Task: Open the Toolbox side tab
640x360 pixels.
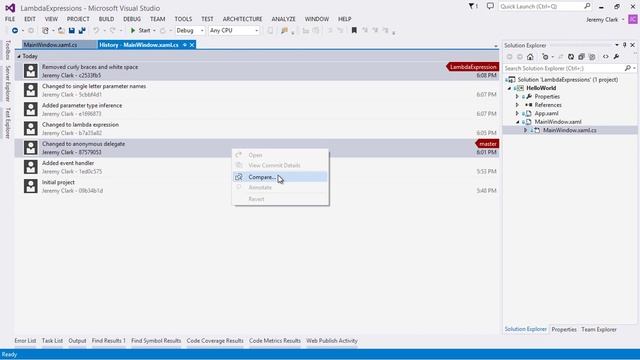Action: tap(7, 51)
